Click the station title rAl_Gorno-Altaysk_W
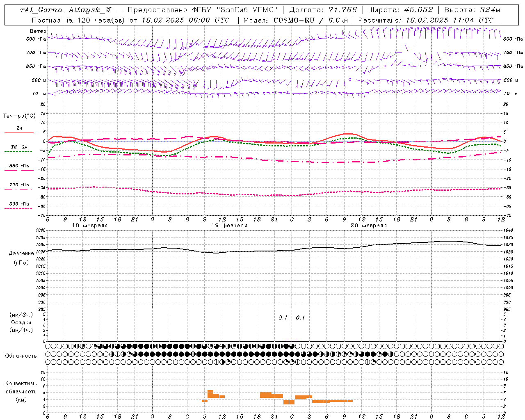The image size is (525, 420). click(x=66, y=10)
